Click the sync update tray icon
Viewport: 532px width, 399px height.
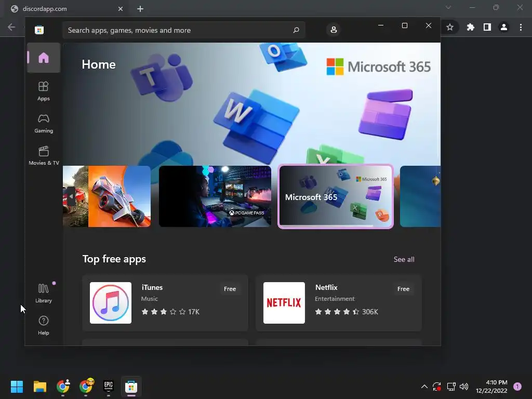point(436,387)
